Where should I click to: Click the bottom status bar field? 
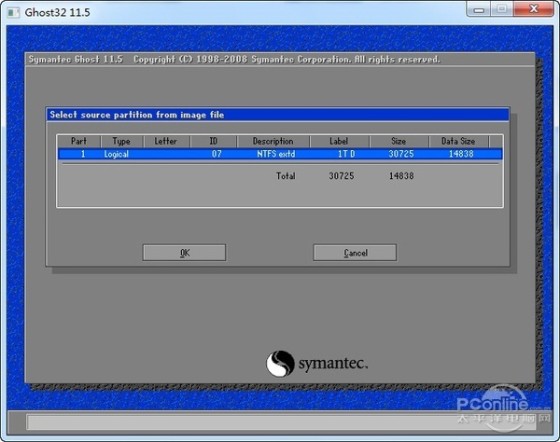pyautogui.click(x=281, y=422)
